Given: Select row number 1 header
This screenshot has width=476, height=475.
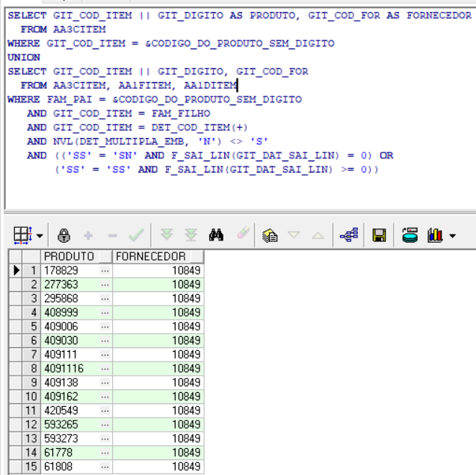Looking at the screenshot, I should coord(31,270).
